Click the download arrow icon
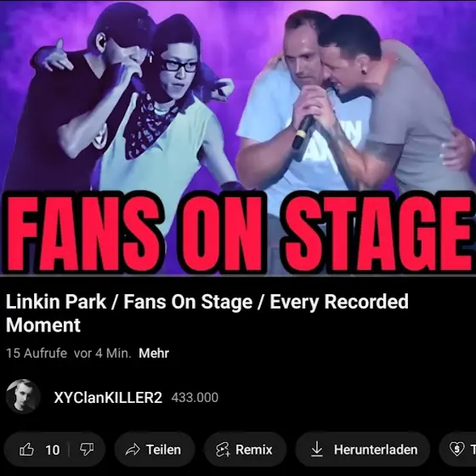 [316, 450]
